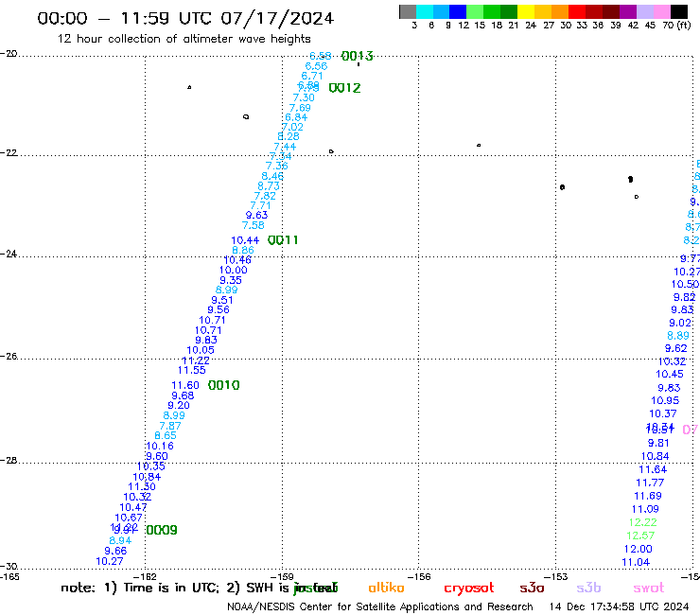Click the 9.20 wave height value
Viewport: 700px width, 615px height.
(179, 406)
